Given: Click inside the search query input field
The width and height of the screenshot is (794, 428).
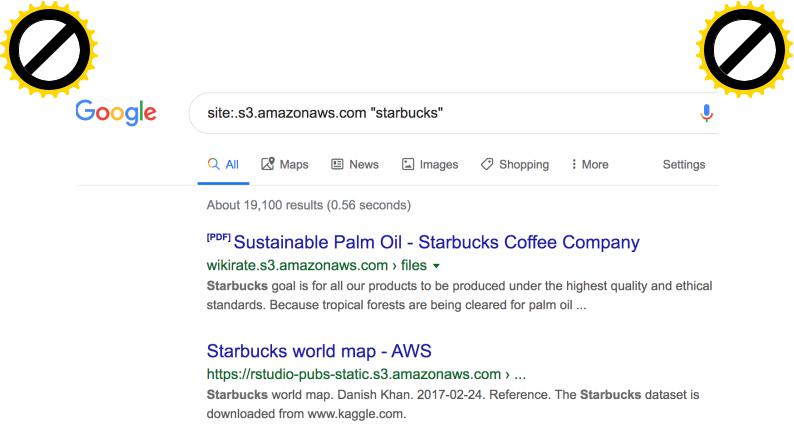Looking at the screenshot, I should (x=446, y=113).
